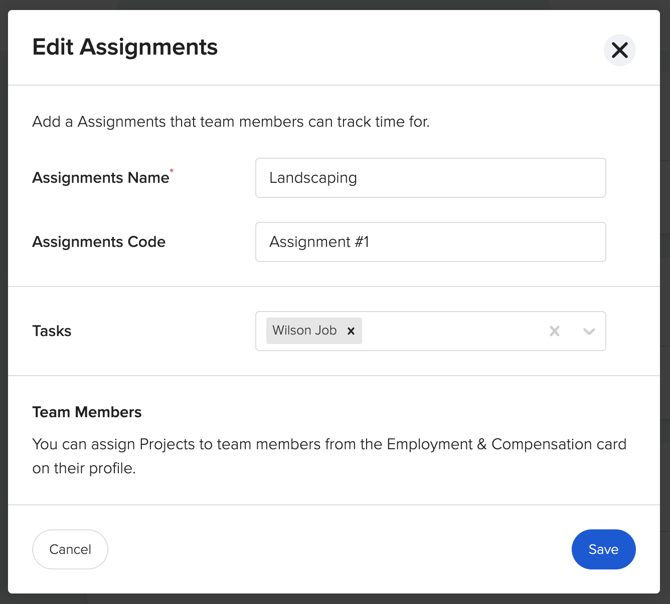The height and width of the screenshot is (604, 670).
Task: Remove the Wilson Job tag
Action: [x=351, y=331]
